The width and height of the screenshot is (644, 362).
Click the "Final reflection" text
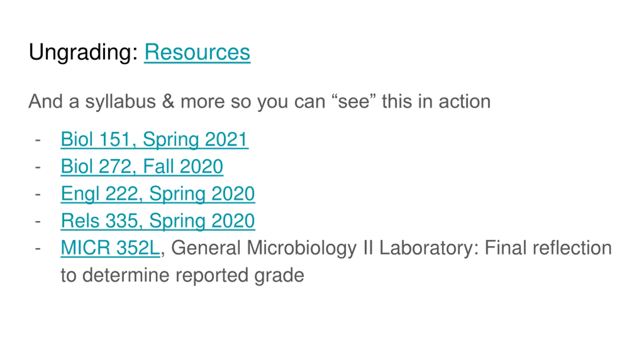[x=548, y=248]
